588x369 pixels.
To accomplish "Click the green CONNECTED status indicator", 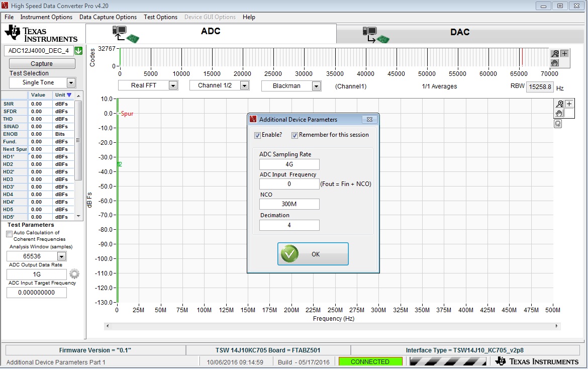I will [370, 361].
